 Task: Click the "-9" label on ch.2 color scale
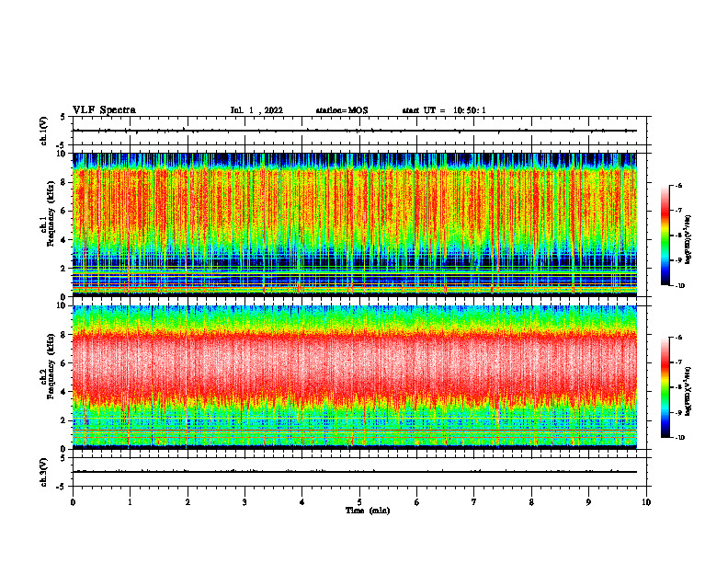678,412
